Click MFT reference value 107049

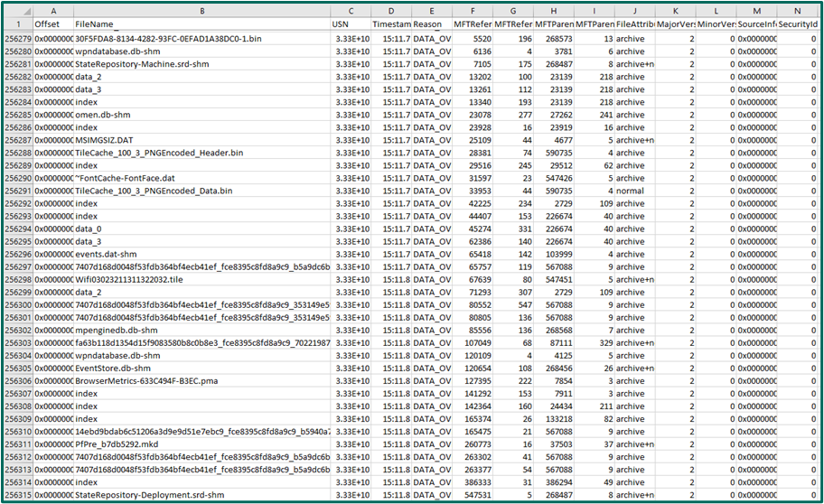(473, 342)
